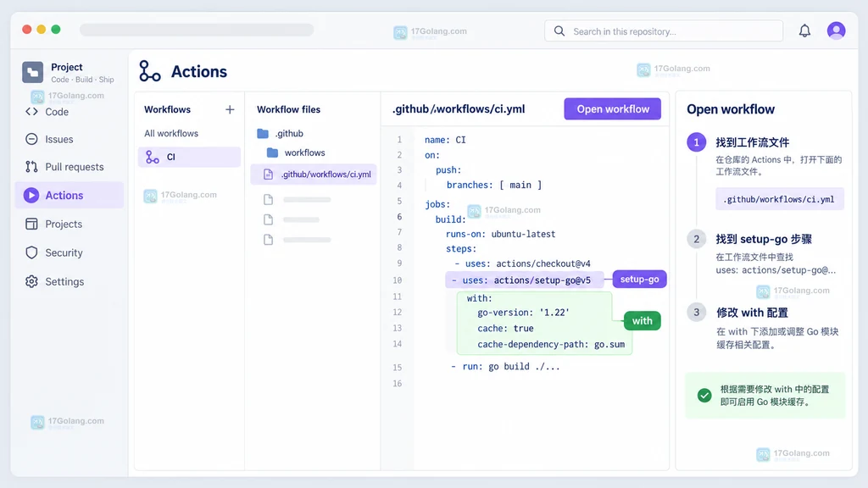The height and width of the screenshot is (488, 868).
Task: Click the workflows folder icon
Action: (x=272, y=152)
